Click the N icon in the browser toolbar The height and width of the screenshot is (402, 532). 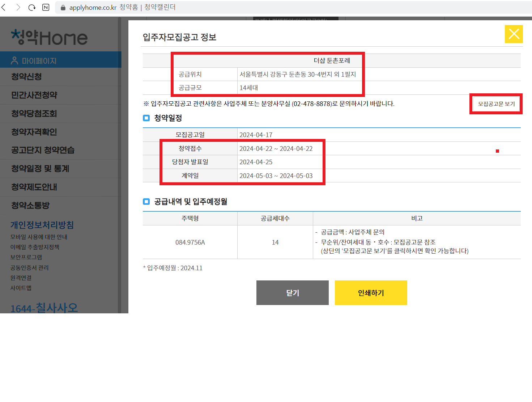point(46,7)
